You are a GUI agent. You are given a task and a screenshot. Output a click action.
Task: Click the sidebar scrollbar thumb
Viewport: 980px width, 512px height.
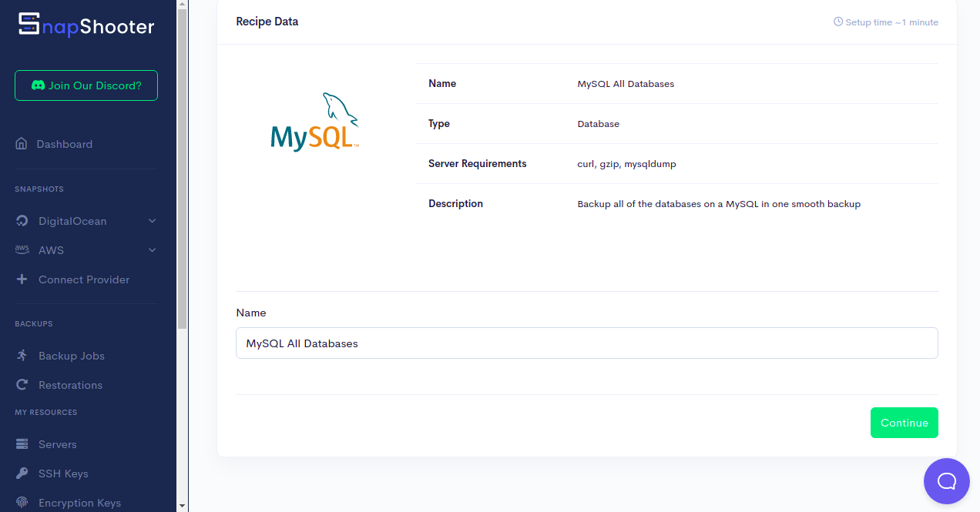point(182,169)
